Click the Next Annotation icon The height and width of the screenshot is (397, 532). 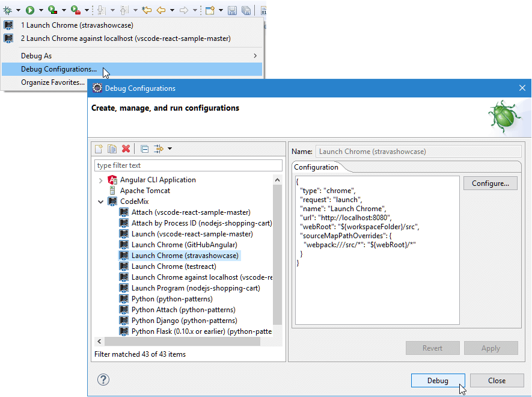pos(101,11)
